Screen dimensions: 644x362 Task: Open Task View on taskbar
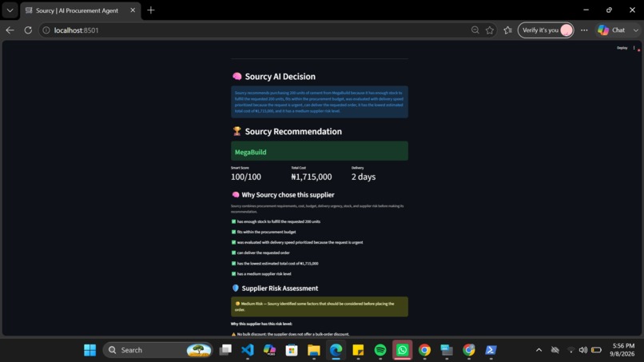click(225, 350)
